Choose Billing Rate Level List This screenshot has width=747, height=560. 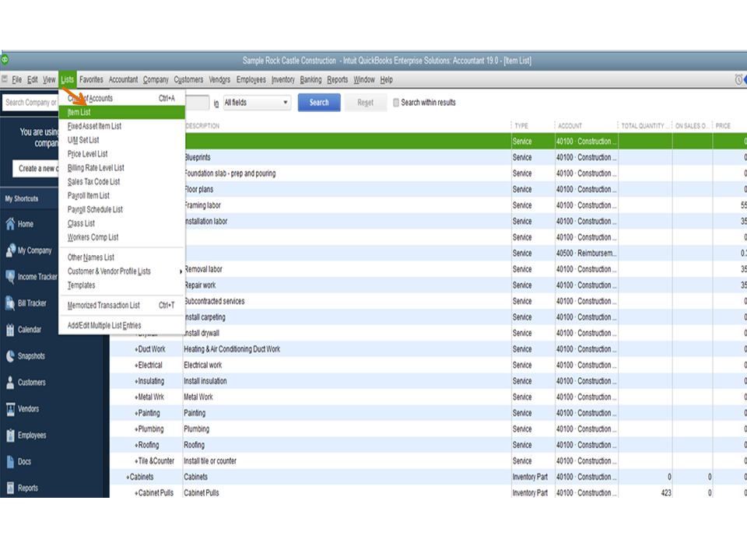pyautogui.click(x=121, y=168)
